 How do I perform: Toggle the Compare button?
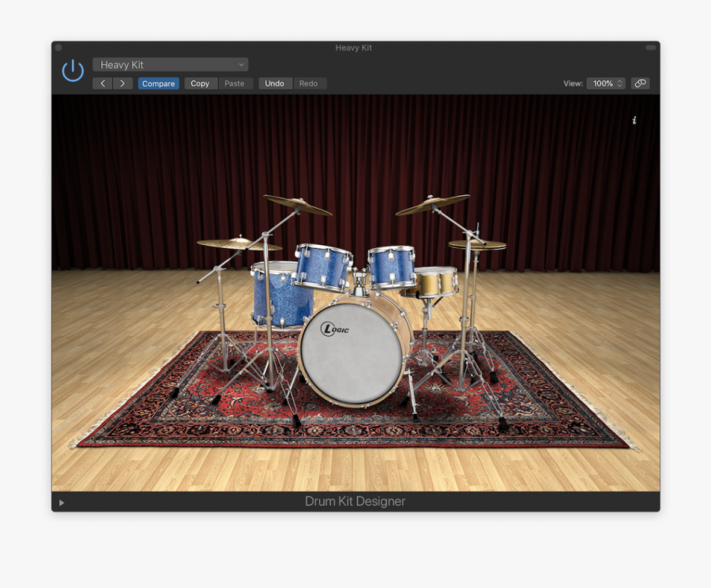[158, 83]
